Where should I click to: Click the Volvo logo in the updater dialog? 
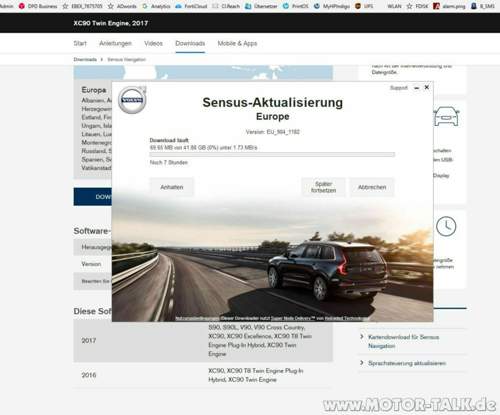132,100
